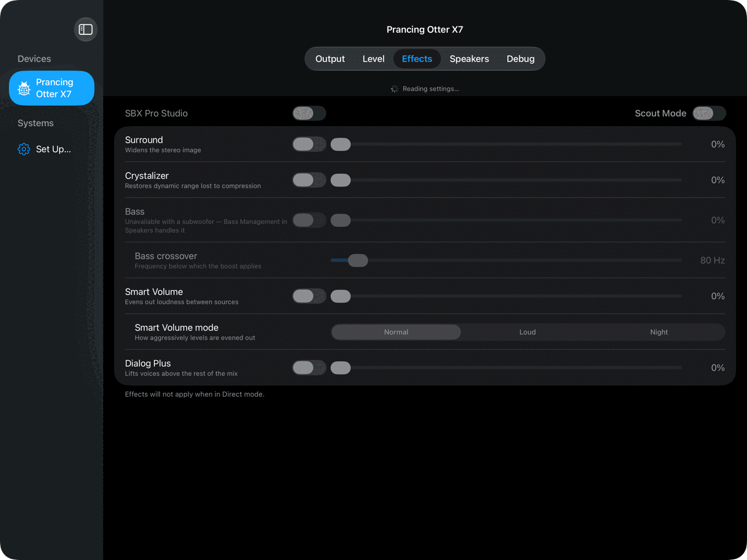Click the Bass amount slider
Viewport: 747px width, 560px height.
click(x=506, y=220)
